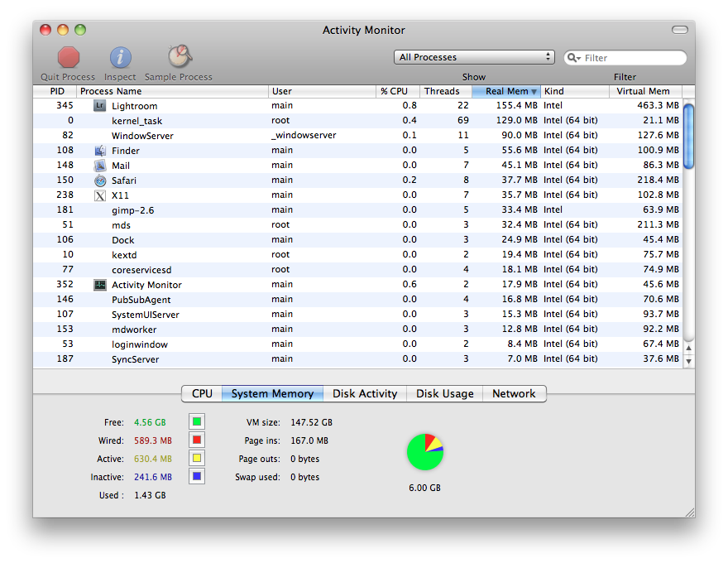Click the magnifier icon in Filter field

(x=574, y=58)
